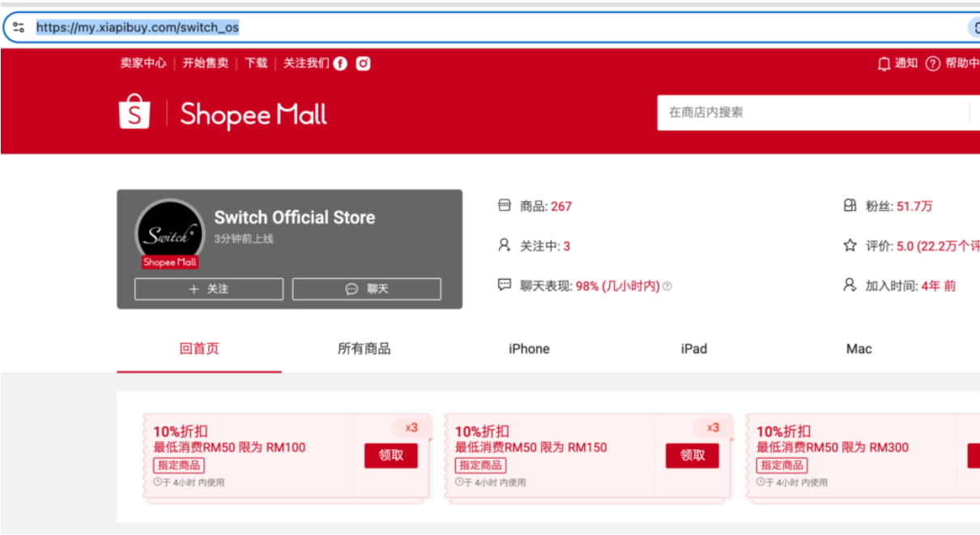Click the x3 badge on RM100 voucher
This screenshot has height=535, width=980.
coord(411,427)
